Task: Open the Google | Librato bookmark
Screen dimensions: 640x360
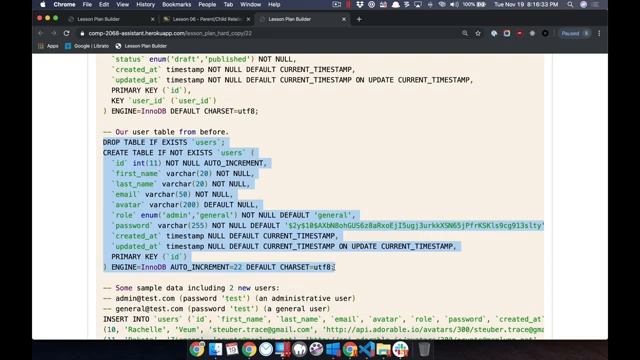Action: (87, 46)
